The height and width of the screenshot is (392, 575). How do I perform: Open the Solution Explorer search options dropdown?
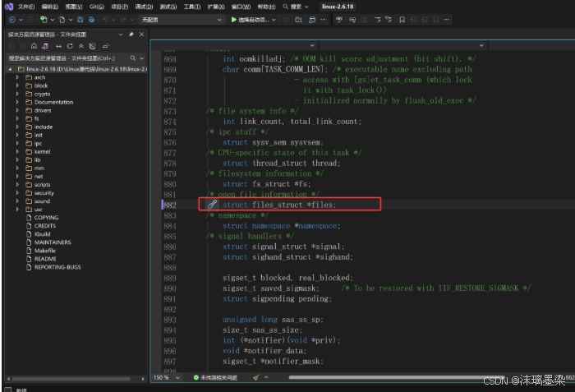[x=141, y=58]
